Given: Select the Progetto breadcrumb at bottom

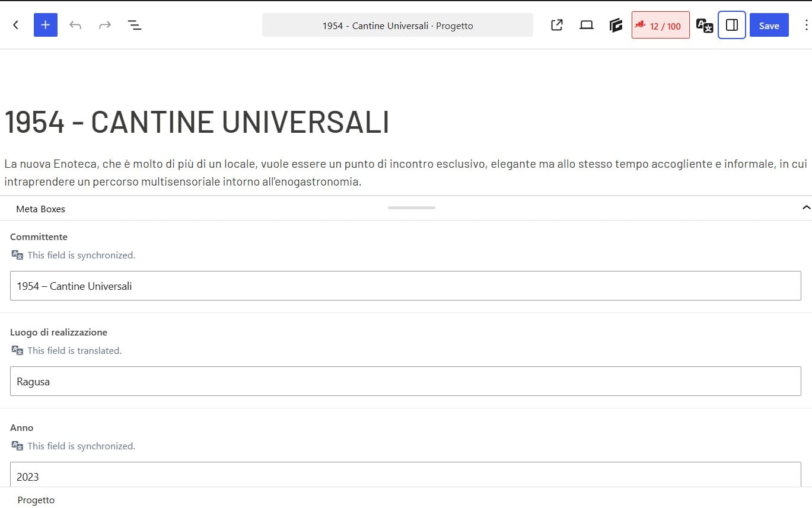Looking at the screenshot, I should pyautogui.click(x=36, y=500).
